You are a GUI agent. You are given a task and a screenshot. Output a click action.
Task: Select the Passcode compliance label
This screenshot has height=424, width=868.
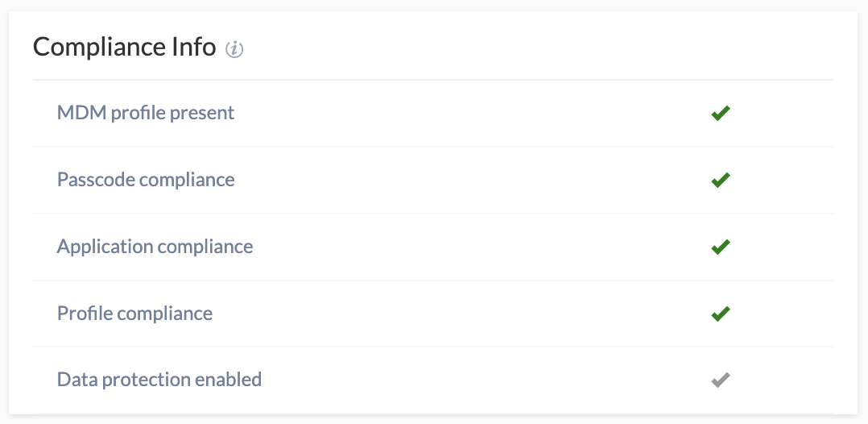coord(146,180)
